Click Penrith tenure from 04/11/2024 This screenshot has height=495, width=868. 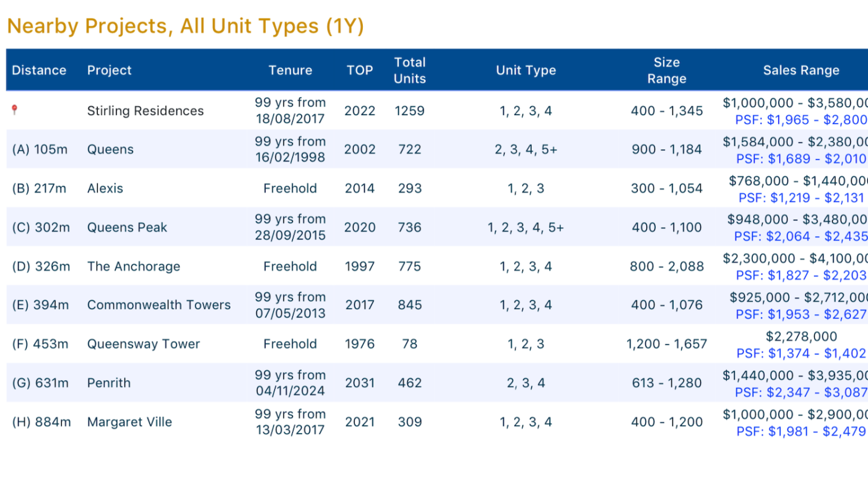[290, 383]
